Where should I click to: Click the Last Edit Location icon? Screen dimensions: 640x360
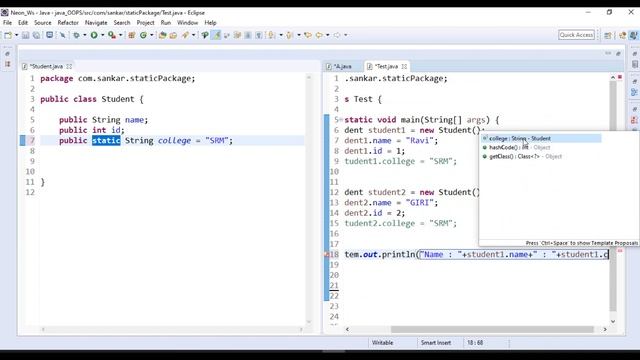pyautogui.click(x=308, y=35)
